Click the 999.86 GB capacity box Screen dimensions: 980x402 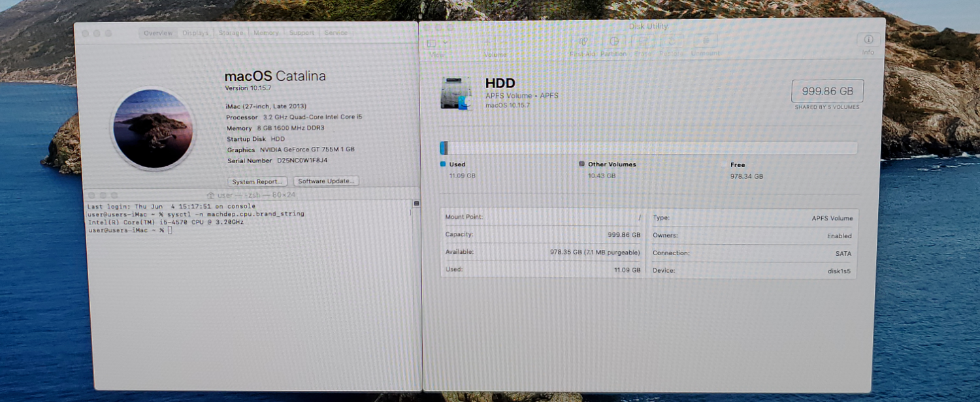click(827, 91)
